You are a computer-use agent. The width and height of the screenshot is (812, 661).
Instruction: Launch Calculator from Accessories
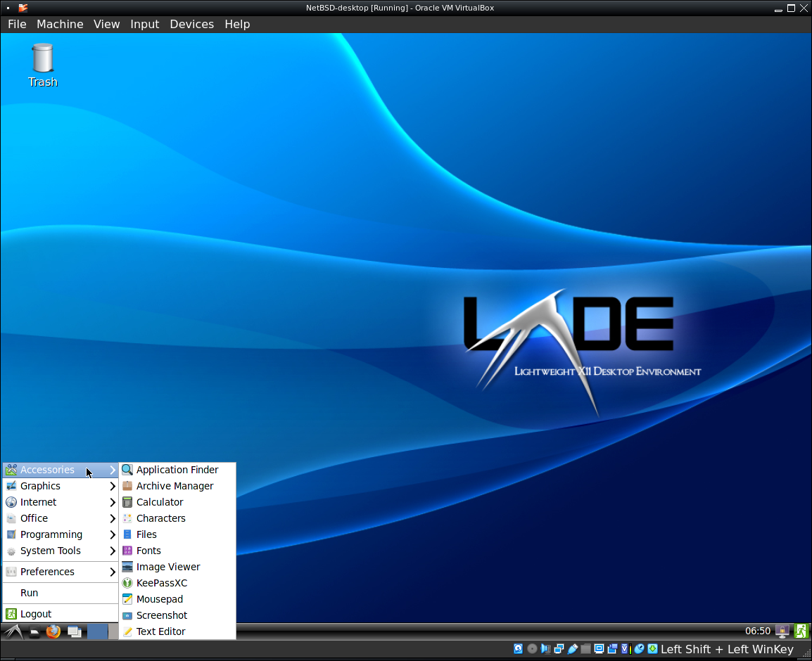point(160,502)
